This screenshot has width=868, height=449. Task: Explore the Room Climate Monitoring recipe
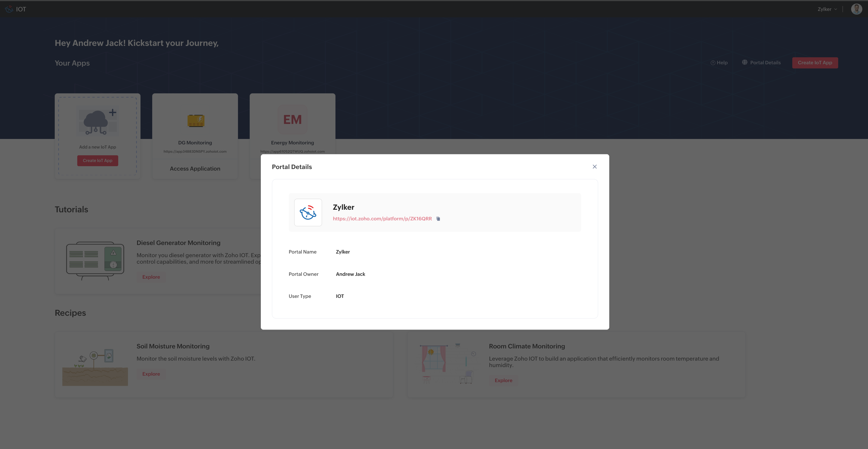[503, 380]
